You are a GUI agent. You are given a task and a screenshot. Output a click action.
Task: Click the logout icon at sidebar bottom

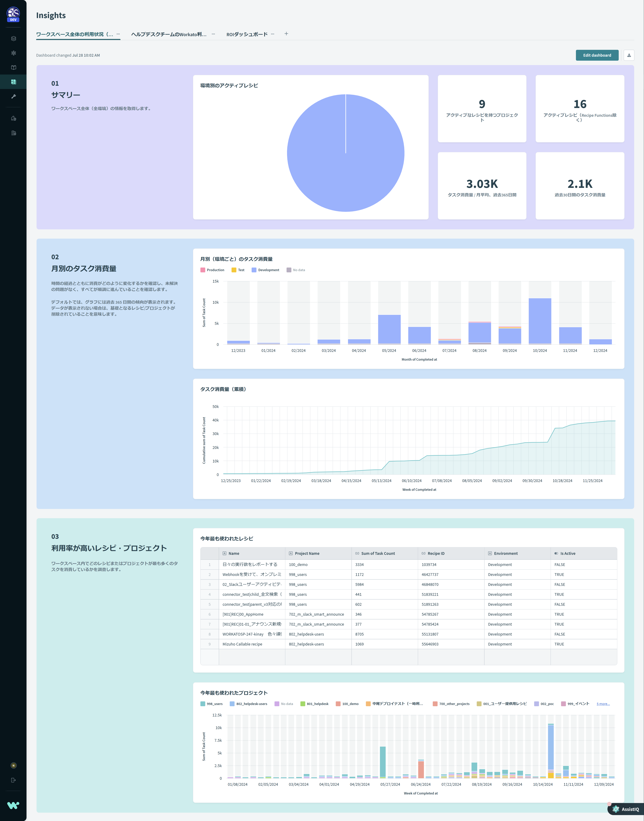[14, 780]
